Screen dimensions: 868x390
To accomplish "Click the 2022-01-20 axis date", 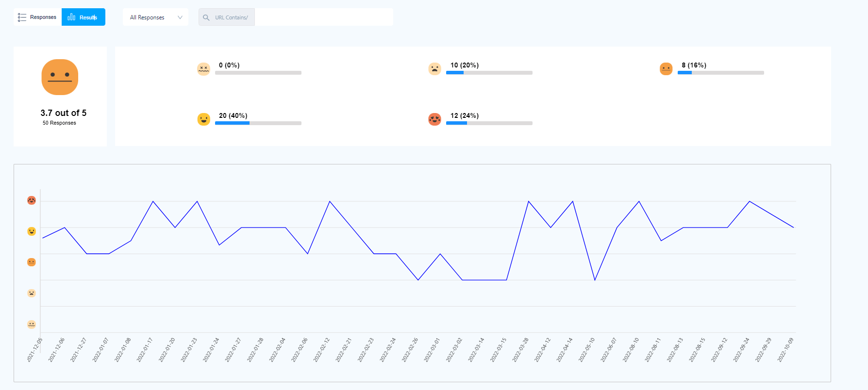I will 167,350.
